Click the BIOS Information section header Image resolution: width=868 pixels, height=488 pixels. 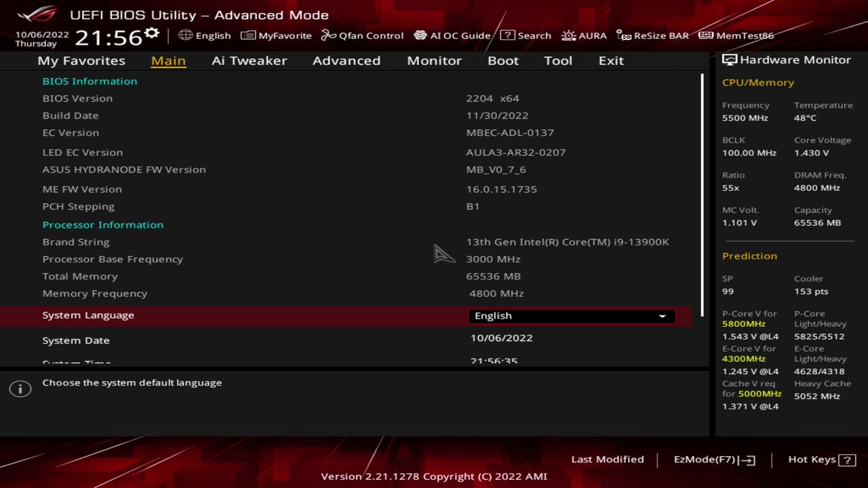[x=90, y=81]
